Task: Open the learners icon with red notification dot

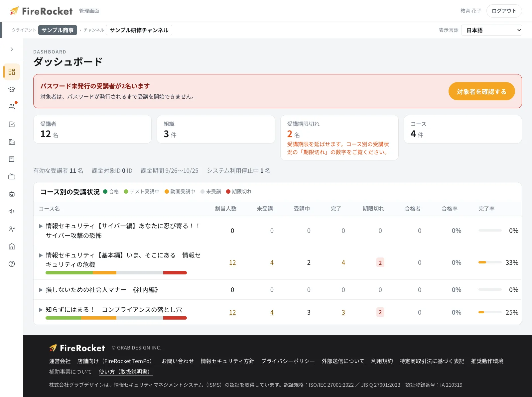Action: pyautogui.click(x=12, y=107)
